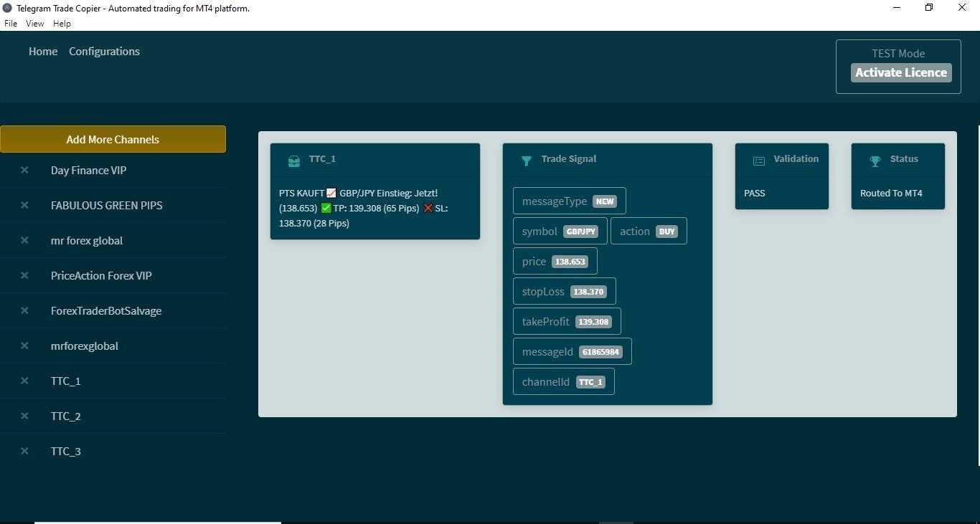Screen dimensions: 980x524
Task: Remove the mrforexglobal channel
Action: click(24, 346)
